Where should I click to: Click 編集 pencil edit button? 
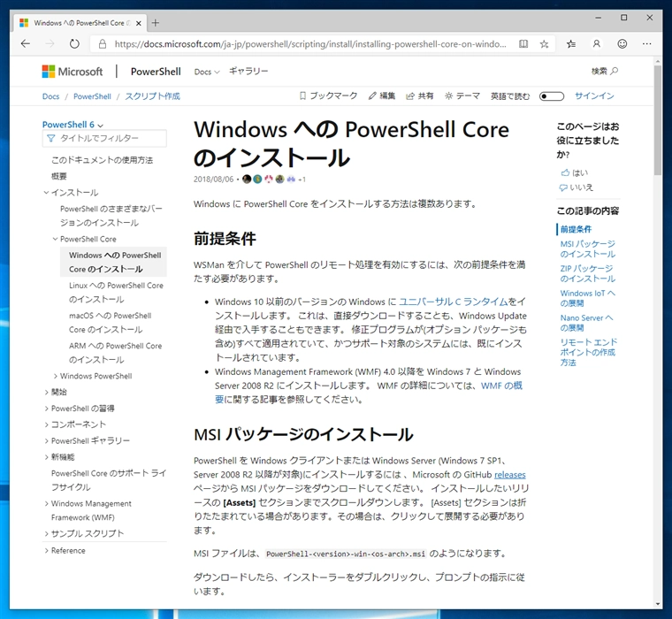pyautogui.click(x=381, y=96)
